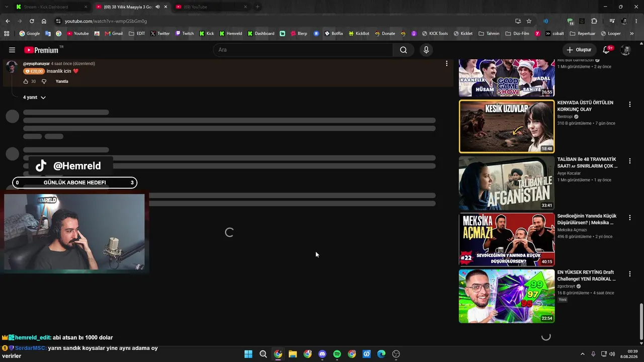Go back with browser back arrow
This screenshot has height=362, width=644.
coord(8,21)
